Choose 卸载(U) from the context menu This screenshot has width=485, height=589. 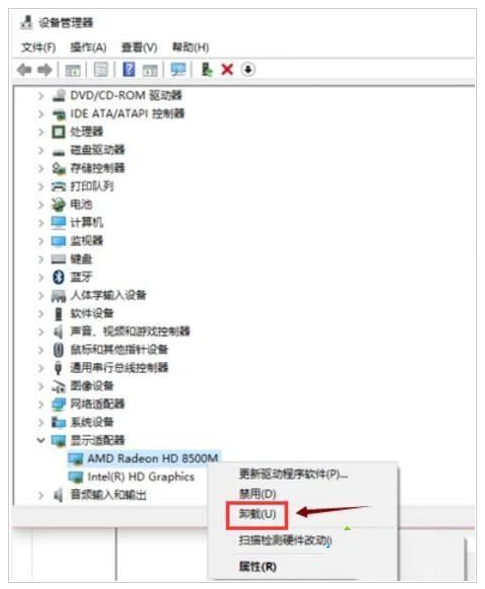[258, 513]
